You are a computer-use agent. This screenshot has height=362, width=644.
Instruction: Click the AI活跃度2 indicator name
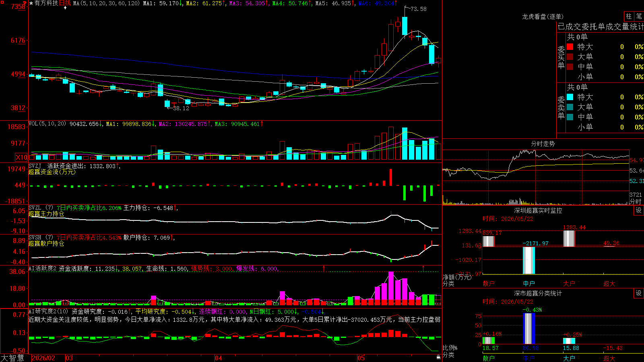43,268
